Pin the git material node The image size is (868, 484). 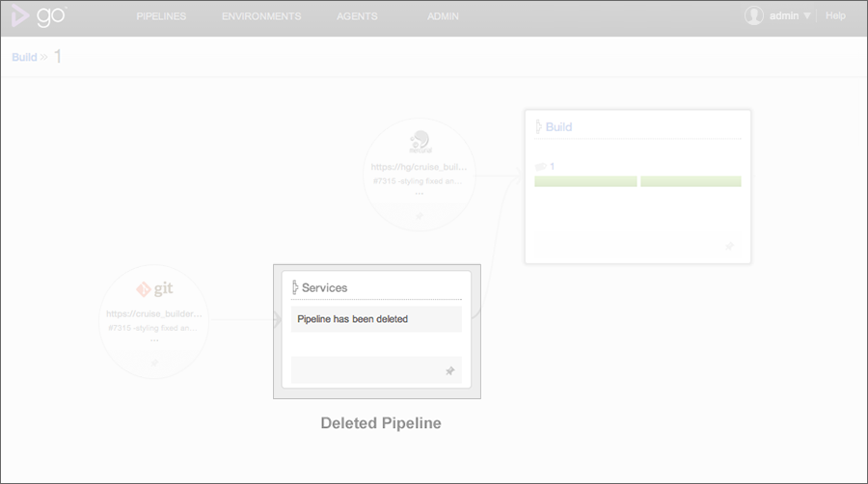[x=154, y=363]
